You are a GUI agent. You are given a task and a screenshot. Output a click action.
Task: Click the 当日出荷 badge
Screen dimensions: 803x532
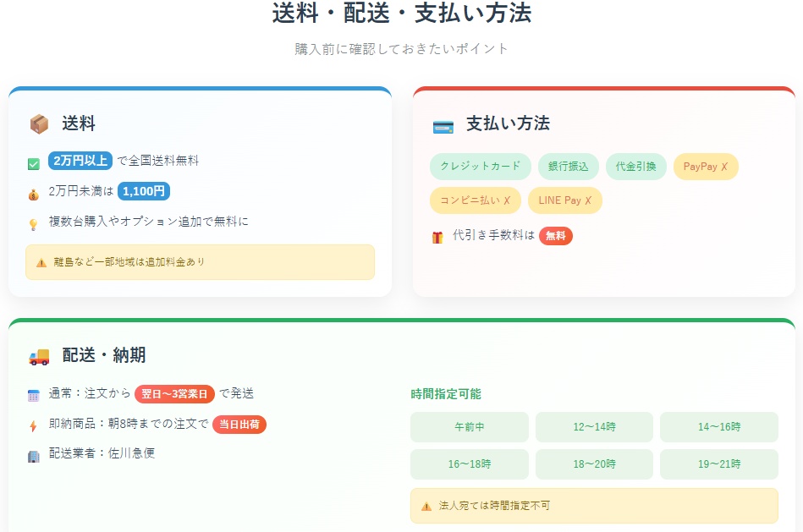coord(239,425)
